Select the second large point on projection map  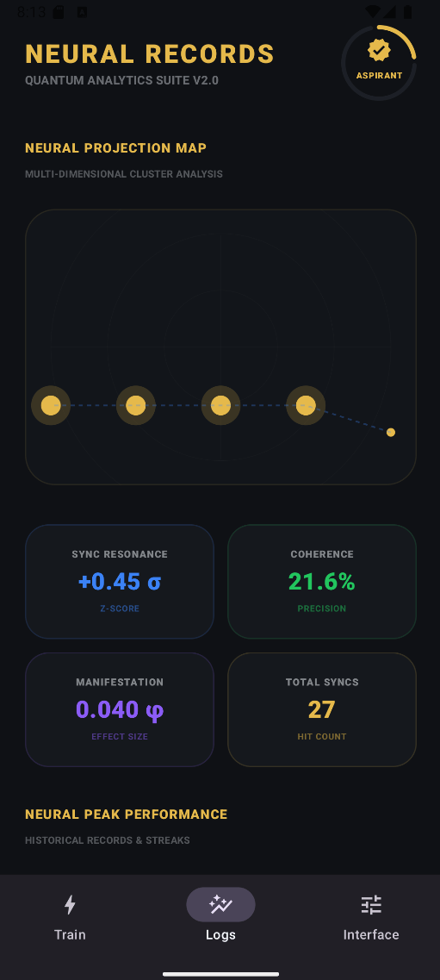(135, 405)
